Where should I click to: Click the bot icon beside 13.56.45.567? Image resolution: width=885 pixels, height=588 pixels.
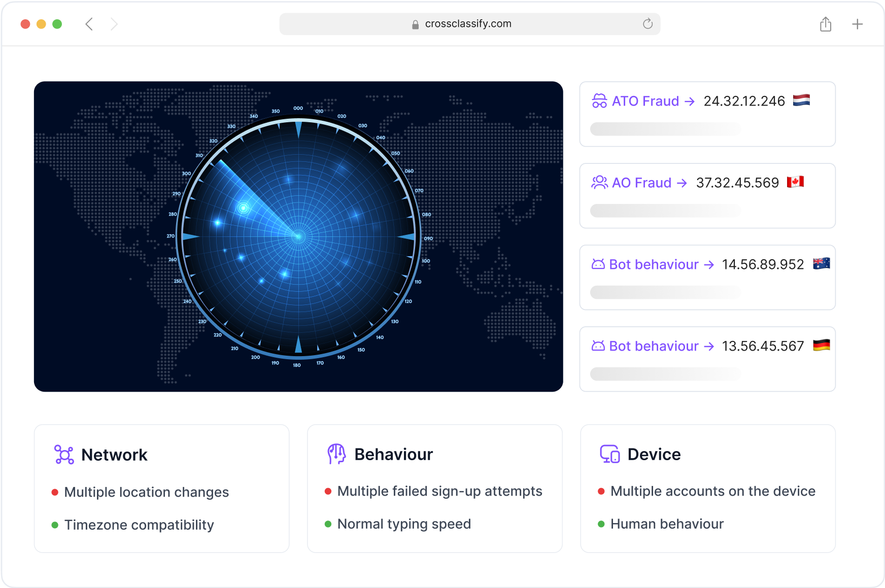pos(598,346)
